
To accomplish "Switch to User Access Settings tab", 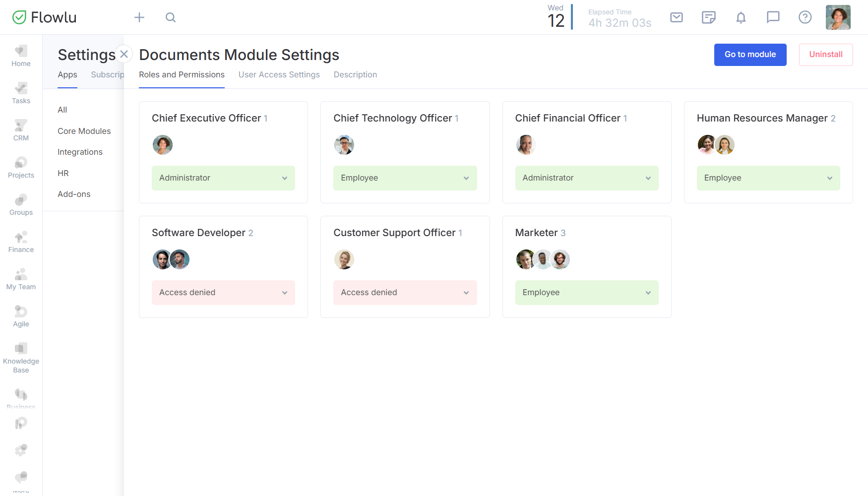I will (279, 75).
